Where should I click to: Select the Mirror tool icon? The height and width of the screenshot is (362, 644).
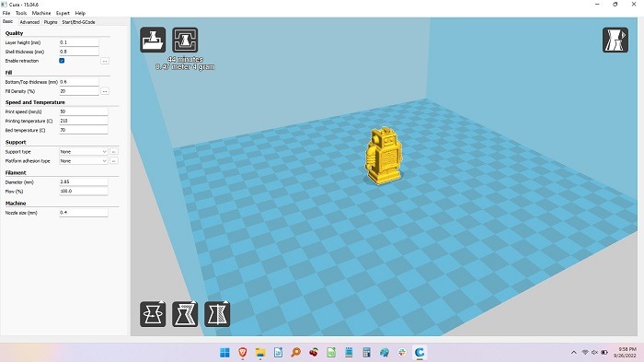217,314
